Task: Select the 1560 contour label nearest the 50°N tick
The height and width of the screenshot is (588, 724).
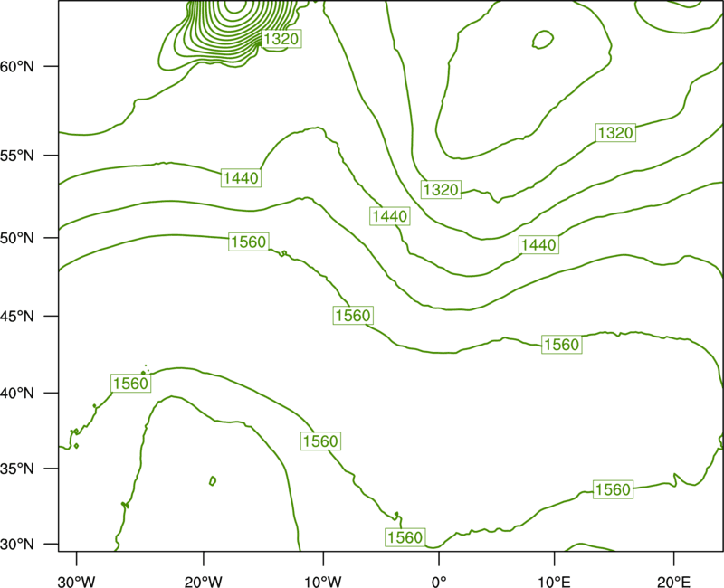Action: [249, 242]
